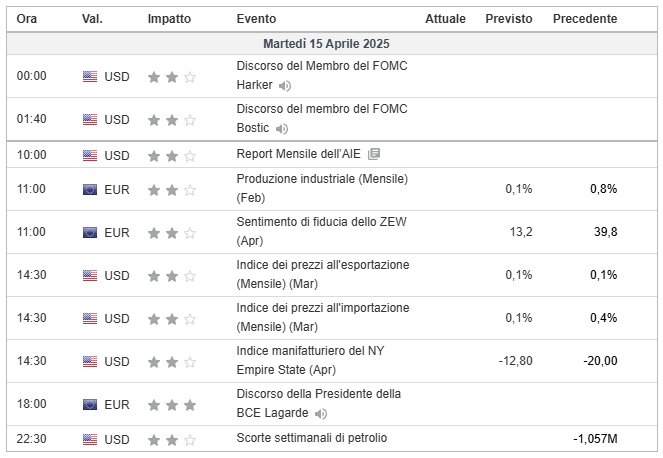Image resolution: width=663 pixels, height=458 pixels.
Task: Click the Martedì 15 Aprile 2025 date row
Action: [332, 44]
